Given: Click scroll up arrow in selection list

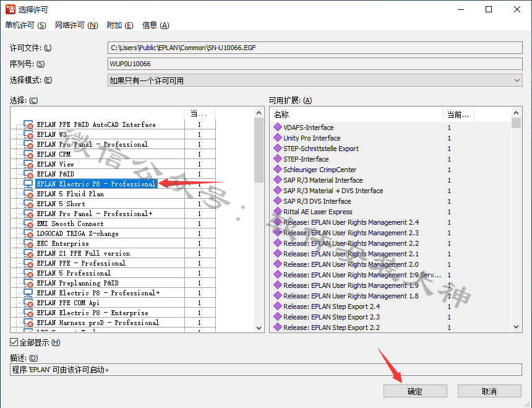Looking at the screenshot, I should [x=259, y=113].
